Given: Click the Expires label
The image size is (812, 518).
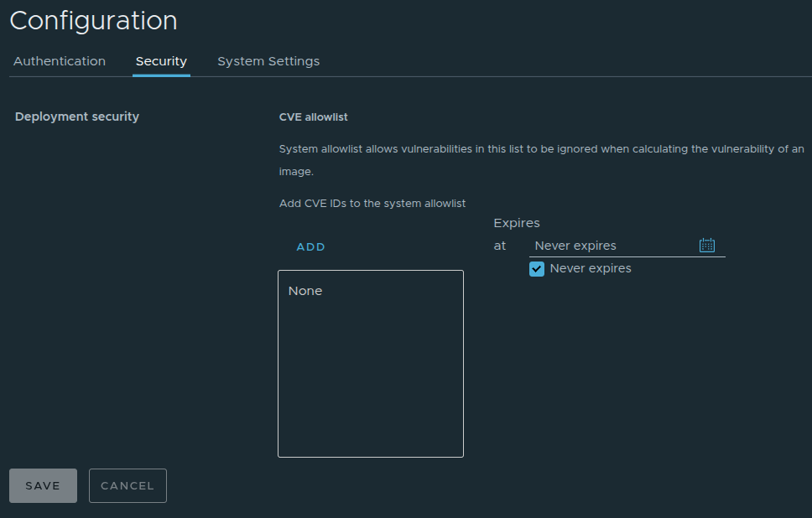Looking at the screenshot, I should pyautogui.click(x=517, y=223).
